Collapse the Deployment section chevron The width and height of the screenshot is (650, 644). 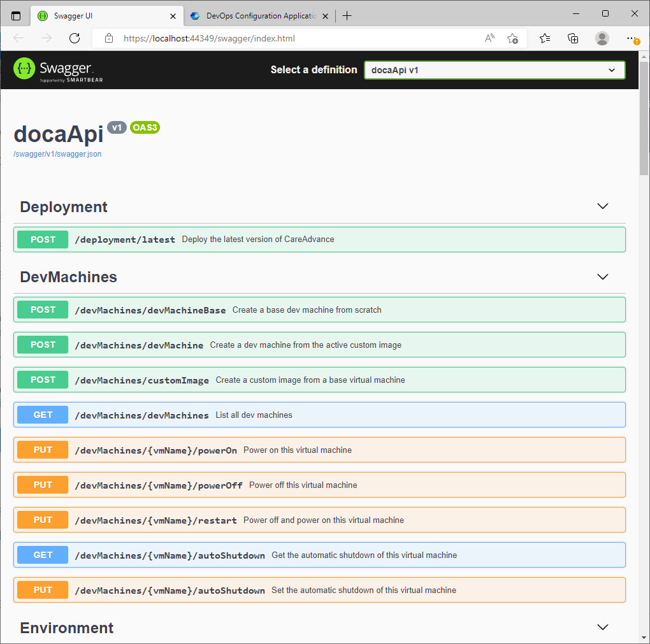(x=602, y=206)
